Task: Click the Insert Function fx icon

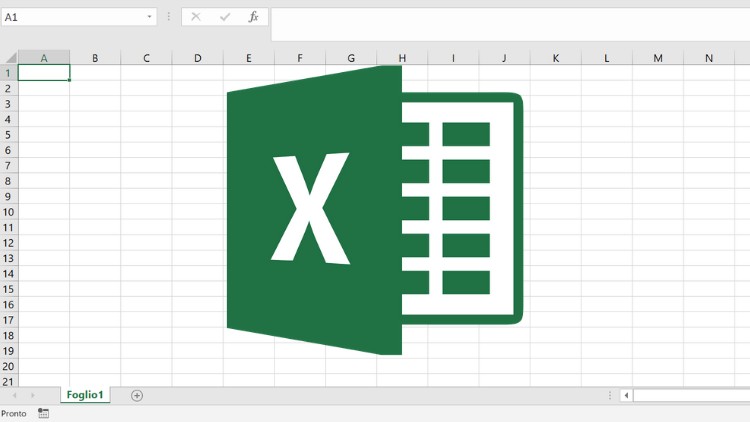Action: (254, 17)
